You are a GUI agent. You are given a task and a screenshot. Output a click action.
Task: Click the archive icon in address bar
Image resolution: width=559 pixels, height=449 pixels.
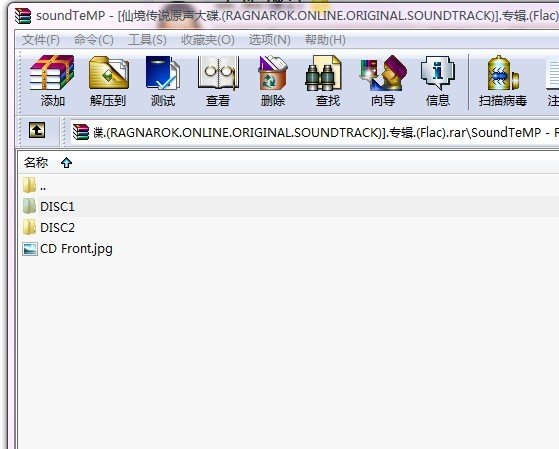click(x=81, y=132)
